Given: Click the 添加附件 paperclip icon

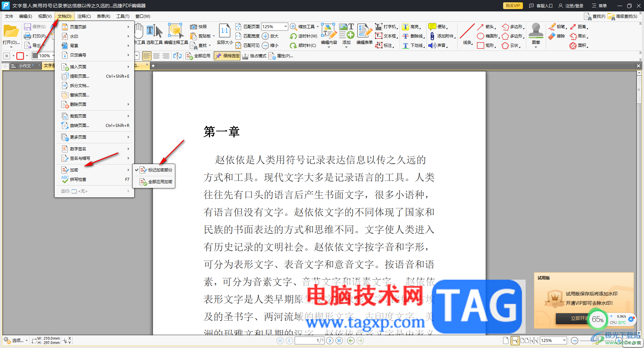Looking at the screenshot, I should [432, 36].
